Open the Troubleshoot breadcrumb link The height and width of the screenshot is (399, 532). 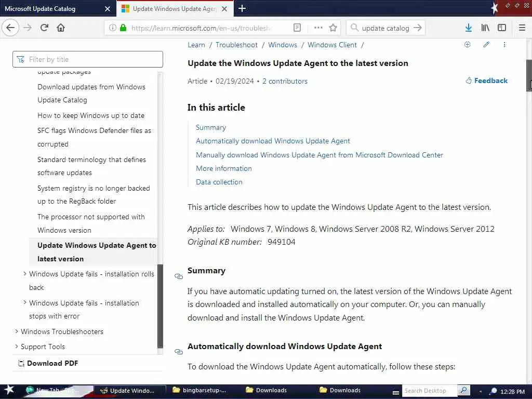click(236, 45)
